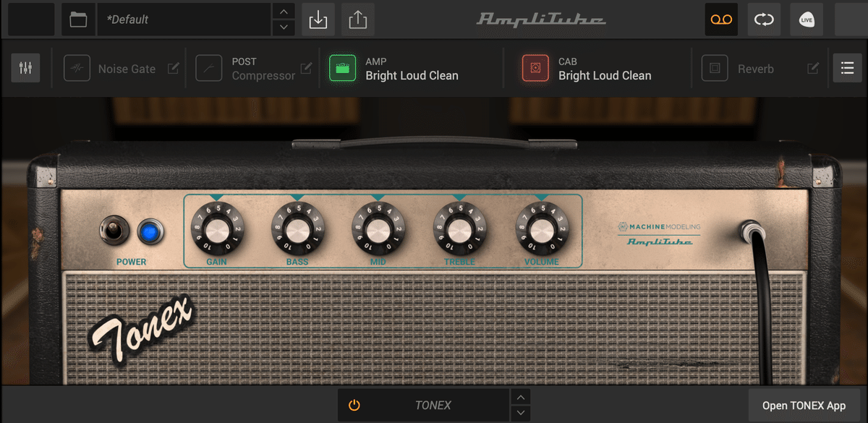Toggle the TONEX power button at bottom
Viewport: 868px width, 423px height.
pos(354,405)
